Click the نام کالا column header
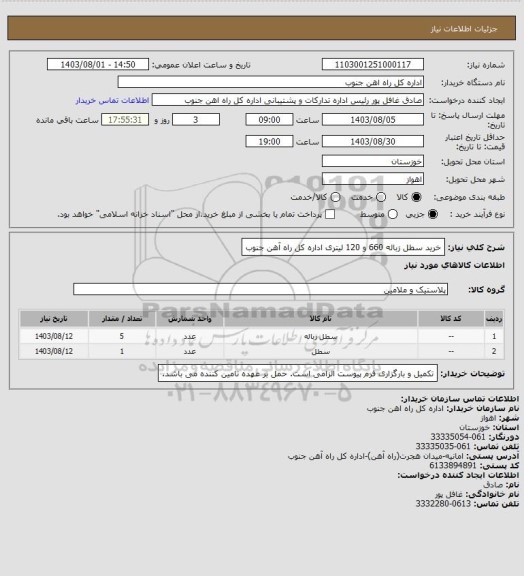Viewport: 524px width, 576px height. click(x=320, y=318)
